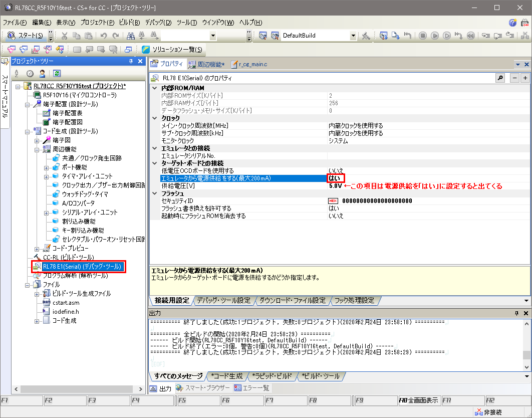532x418 pixels.
Task: Click the first go/run playback icon
Action: coord(435,36)
